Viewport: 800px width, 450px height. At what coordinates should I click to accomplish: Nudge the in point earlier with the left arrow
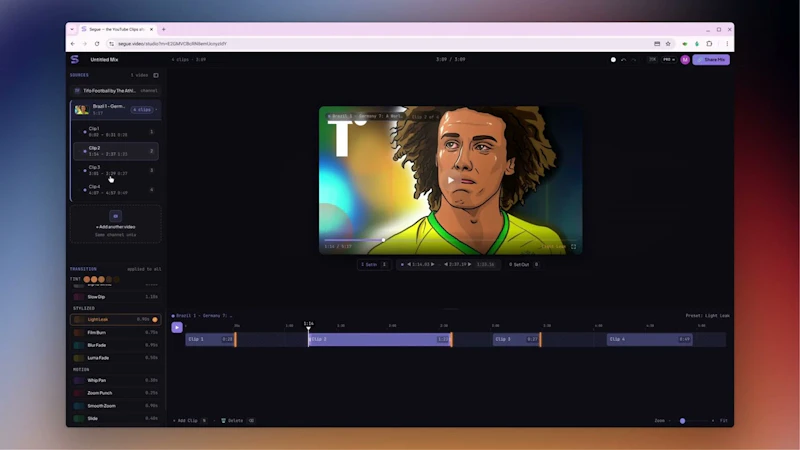pos(409,264)
